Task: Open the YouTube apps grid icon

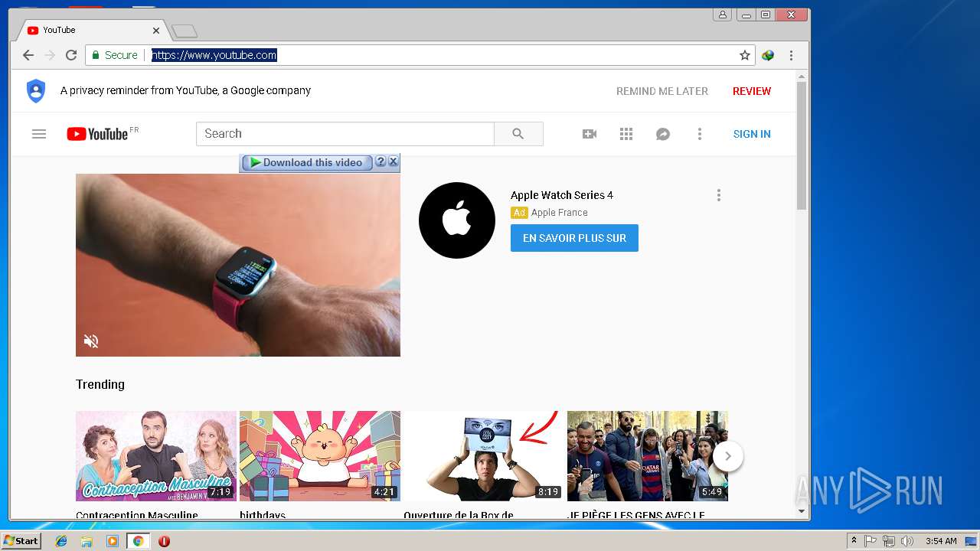Action: tap(626, 134)
